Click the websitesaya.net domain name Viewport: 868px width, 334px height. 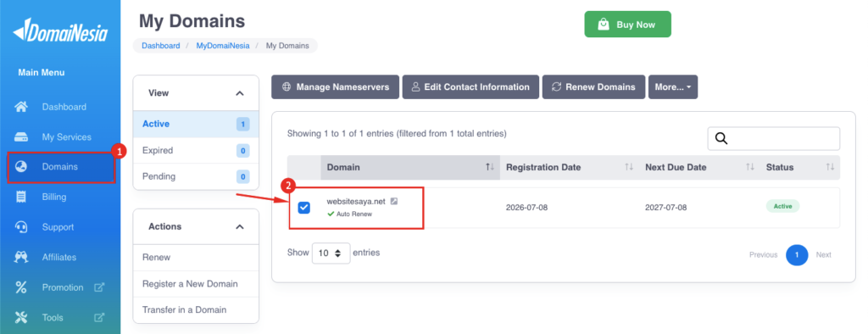(356, 201)
